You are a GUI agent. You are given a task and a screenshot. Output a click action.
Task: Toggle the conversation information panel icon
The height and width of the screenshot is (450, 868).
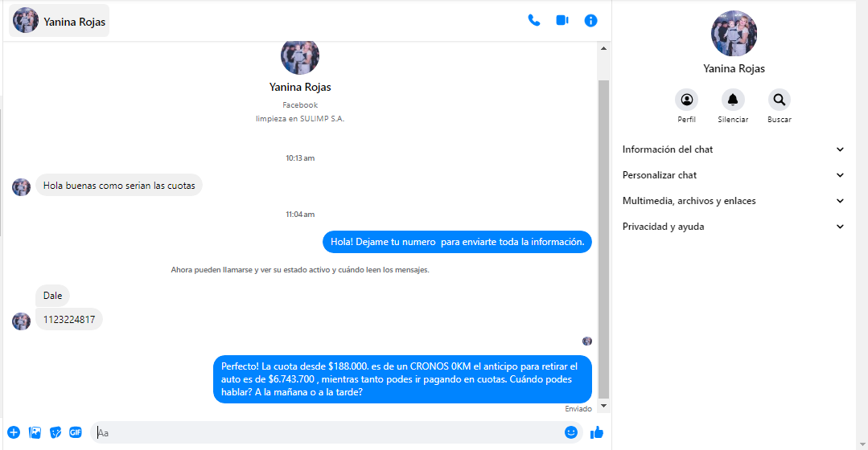pos(590,20)
